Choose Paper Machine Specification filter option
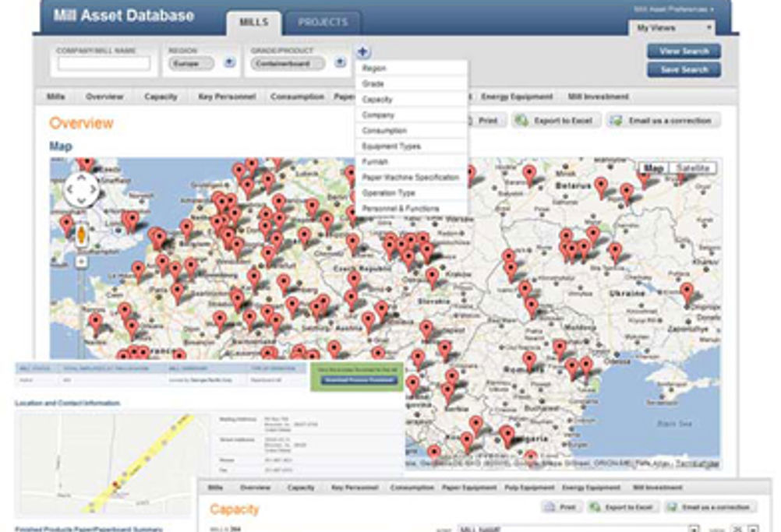The height and width of the screenshot is (532, 781). coord(412,177)
